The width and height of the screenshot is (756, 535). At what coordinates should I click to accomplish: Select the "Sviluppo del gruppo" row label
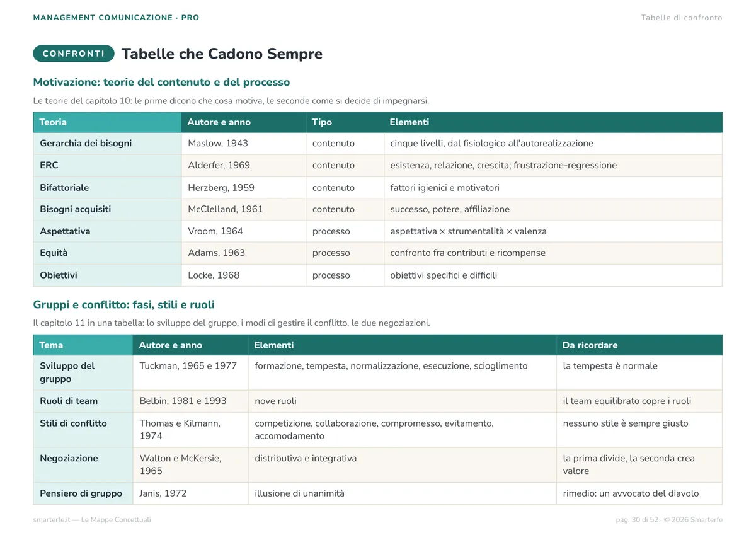pyautogui.click(x=83, y=372)
